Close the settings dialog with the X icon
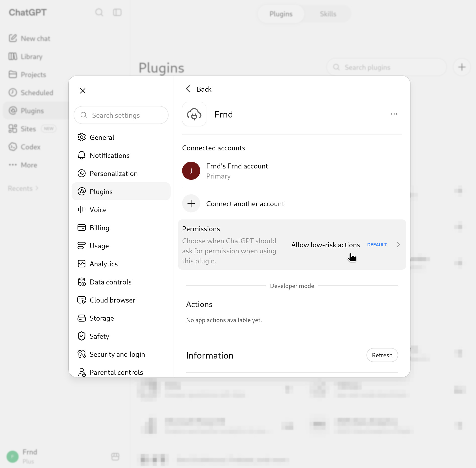 [x=83, y=91]
